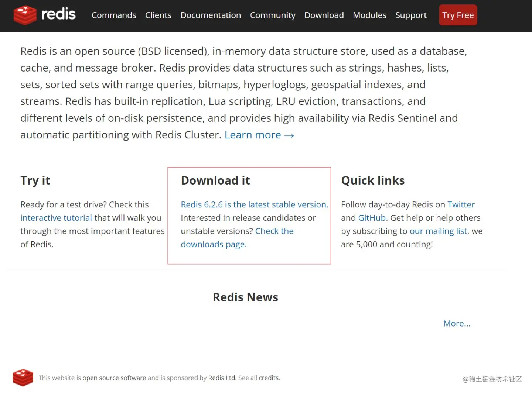Select the Community navigation item
This screenshot has height=393, width=532.
(x=273, y=15)
